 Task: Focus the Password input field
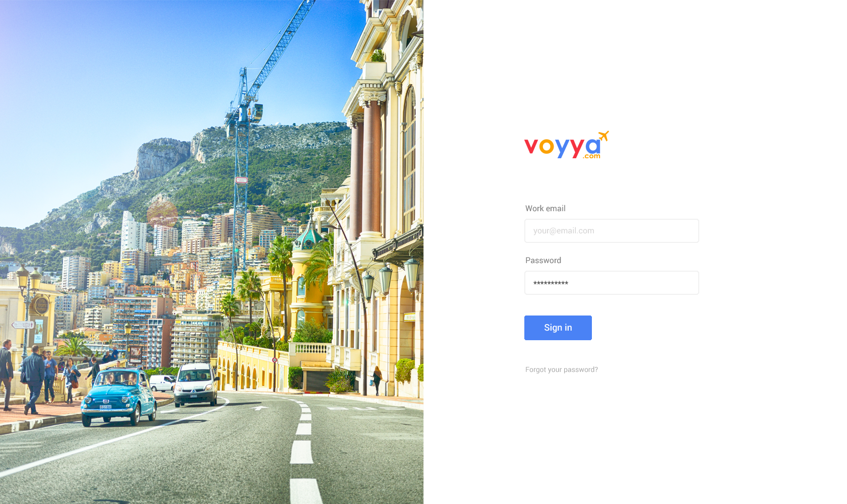pyautogui.click(x=612, y=283)
